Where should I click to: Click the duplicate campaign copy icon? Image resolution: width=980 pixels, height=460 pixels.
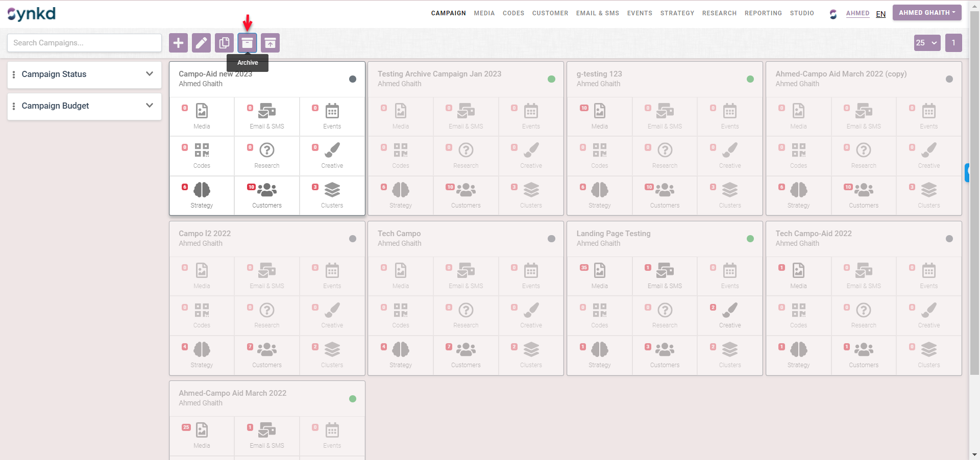224,43
